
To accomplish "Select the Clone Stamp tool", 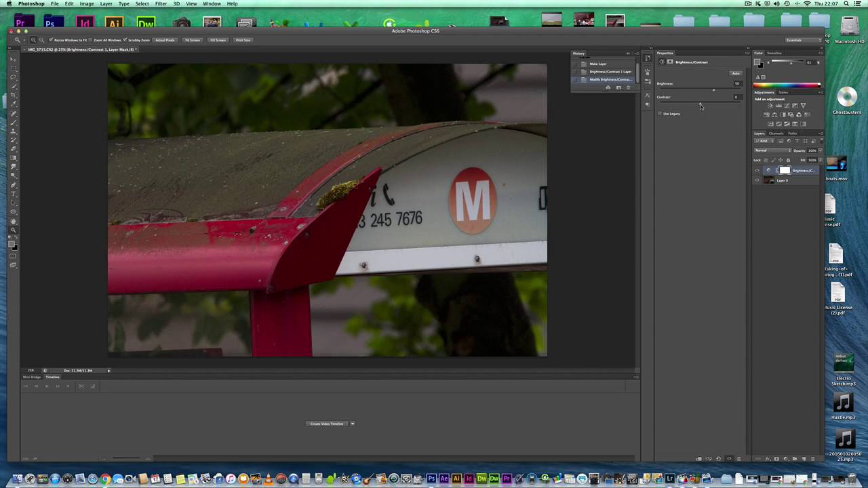I will pyautogui.click(x=13, y=131).
